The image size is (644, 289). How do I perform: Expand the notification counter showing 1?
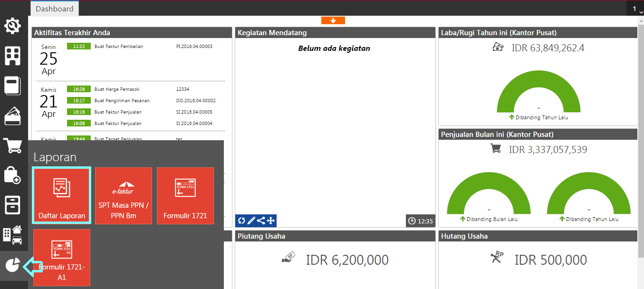tap(634, 8)
